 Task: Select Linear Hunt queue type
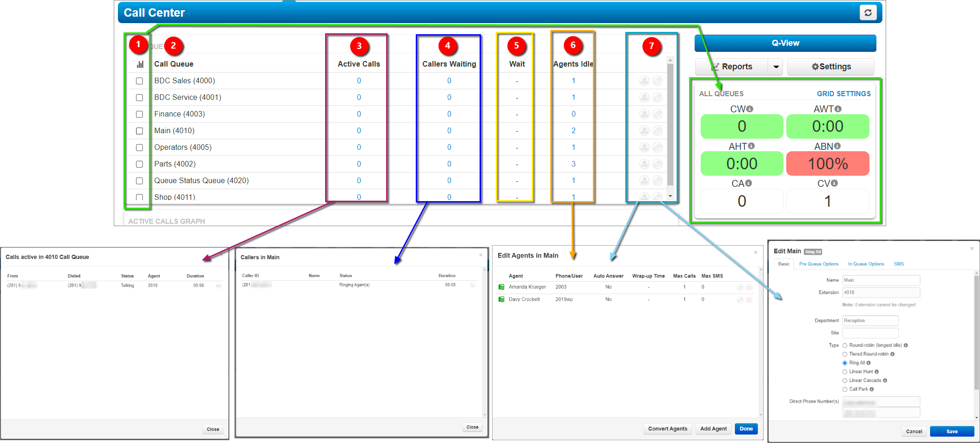click(845, 372)
